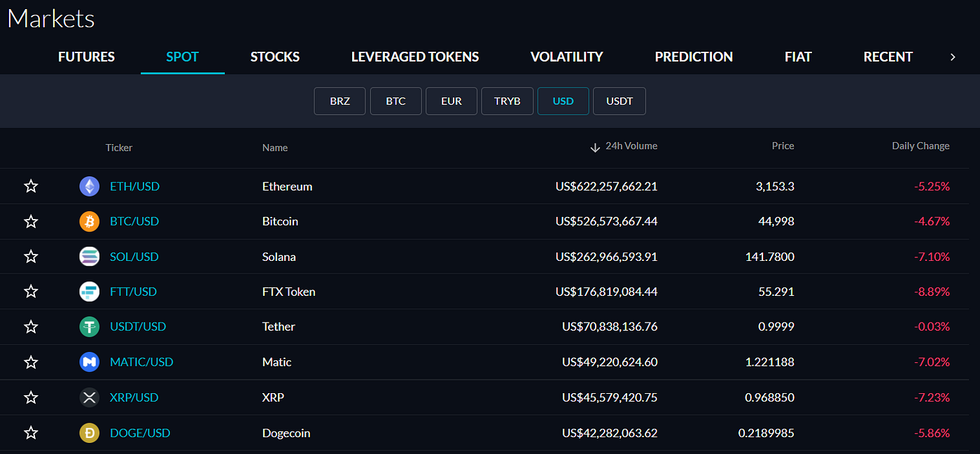Open the FTT/USD market link
The image size is (980, 454).
point(134,292)
